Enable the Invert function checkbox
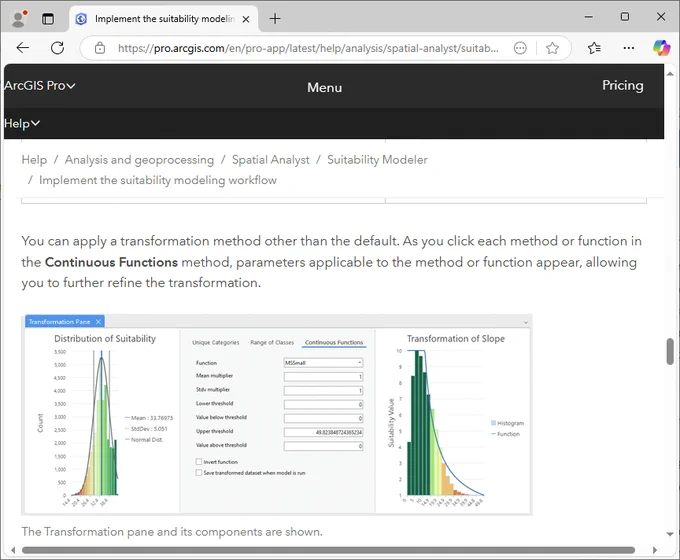680x560 pixels. coord(199,462)
